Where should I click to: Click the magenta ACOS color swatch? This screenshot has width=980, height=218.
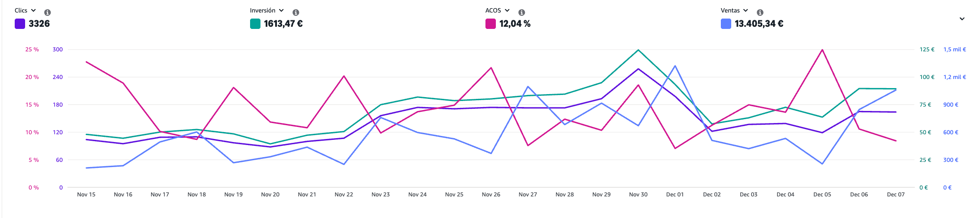(x=491, y=24)
